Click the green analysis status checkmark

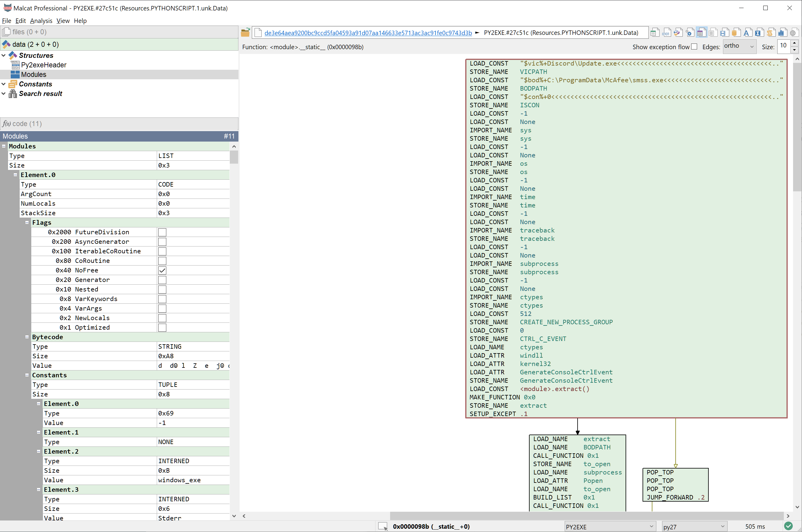click(x=788, y=526)
